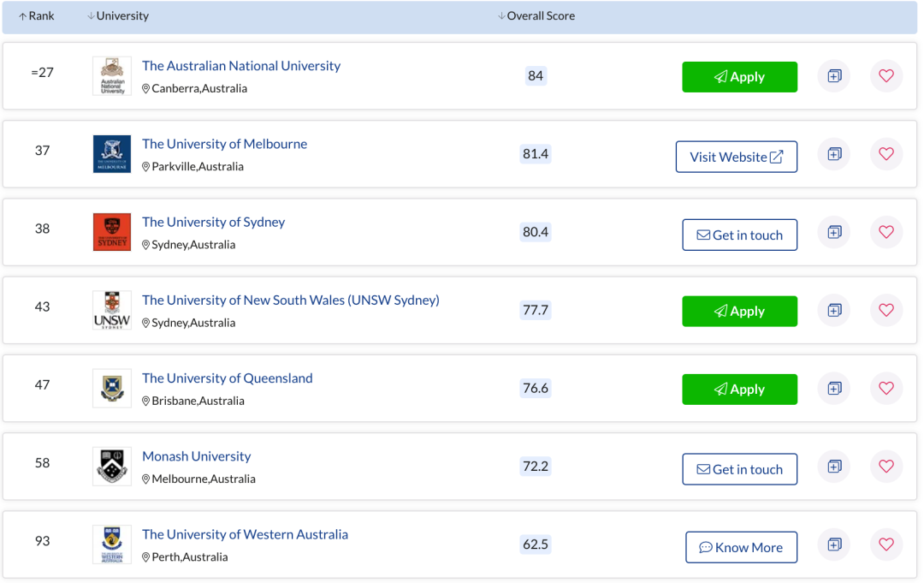The height and width of the screenshot is (583, 924).
Task: Click the Monash University compare icon
Action: (834, 467)
